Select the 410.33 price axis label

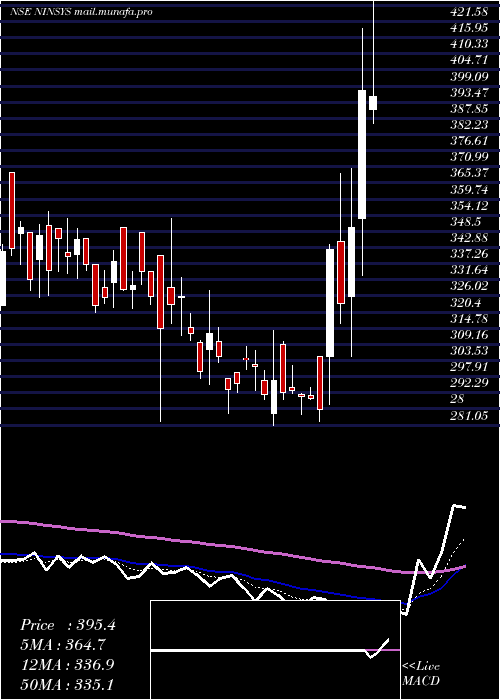pos(469,44)
